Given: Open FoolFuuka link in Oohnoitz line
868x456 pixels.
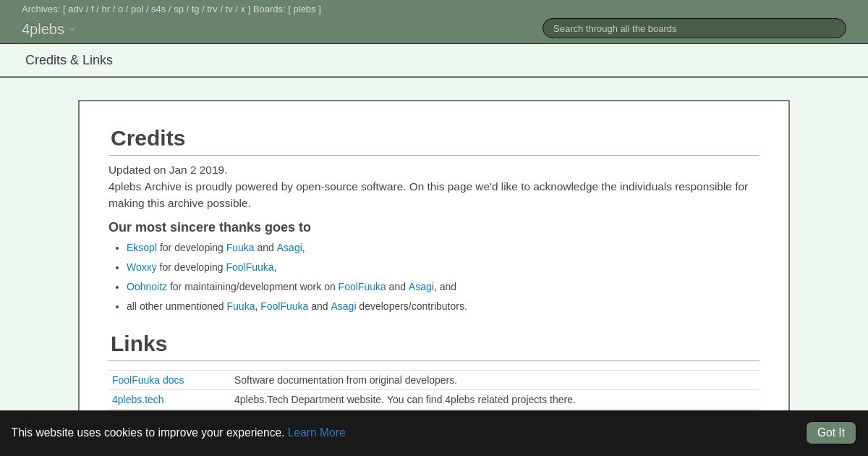Looking at the screenshot, I should click(x=362, y=287).
